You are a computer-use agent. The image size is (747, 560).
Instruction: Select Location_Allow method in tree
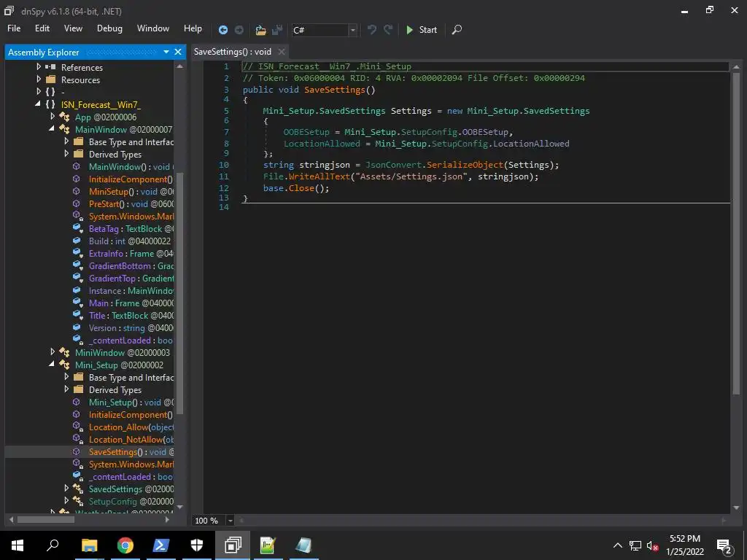(117, 427)
